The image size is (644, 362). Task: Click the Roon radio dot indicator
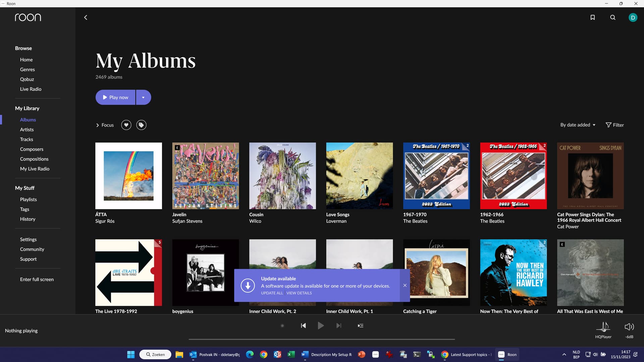point(282,325)
